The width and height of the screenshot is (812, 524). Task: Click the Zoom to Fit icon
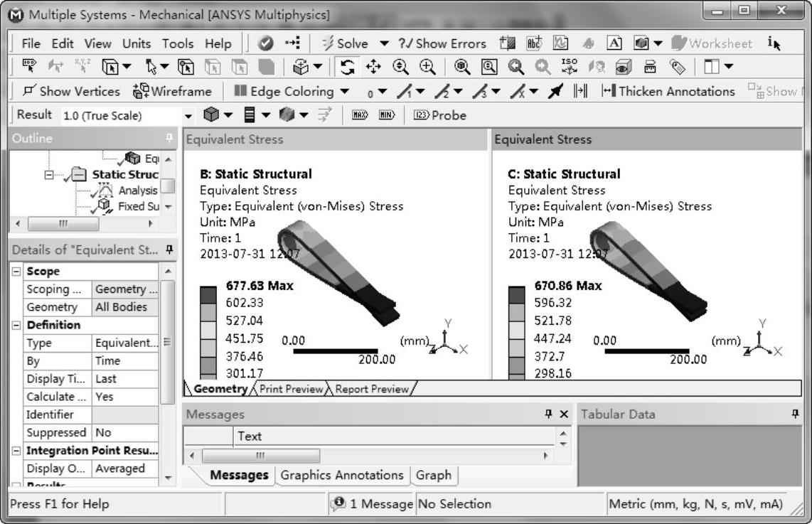(462, 67)
